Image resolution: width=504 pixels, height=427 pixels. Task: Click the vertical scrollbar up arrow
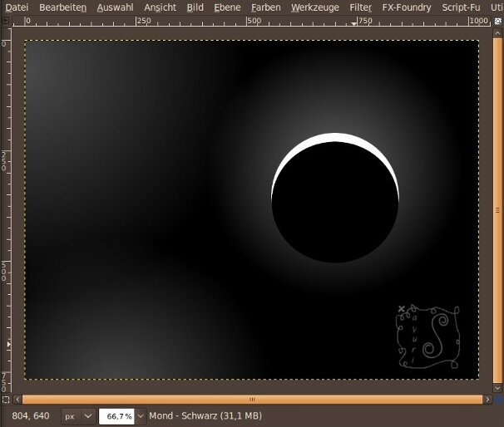[497, 32]
